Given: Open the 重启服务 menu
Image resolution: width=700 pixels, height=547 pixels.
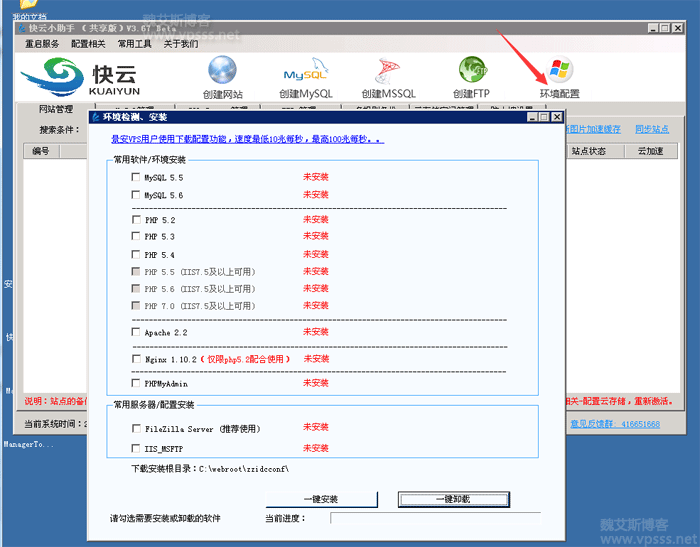Looking at the screenshot, I should pos(42,44).
